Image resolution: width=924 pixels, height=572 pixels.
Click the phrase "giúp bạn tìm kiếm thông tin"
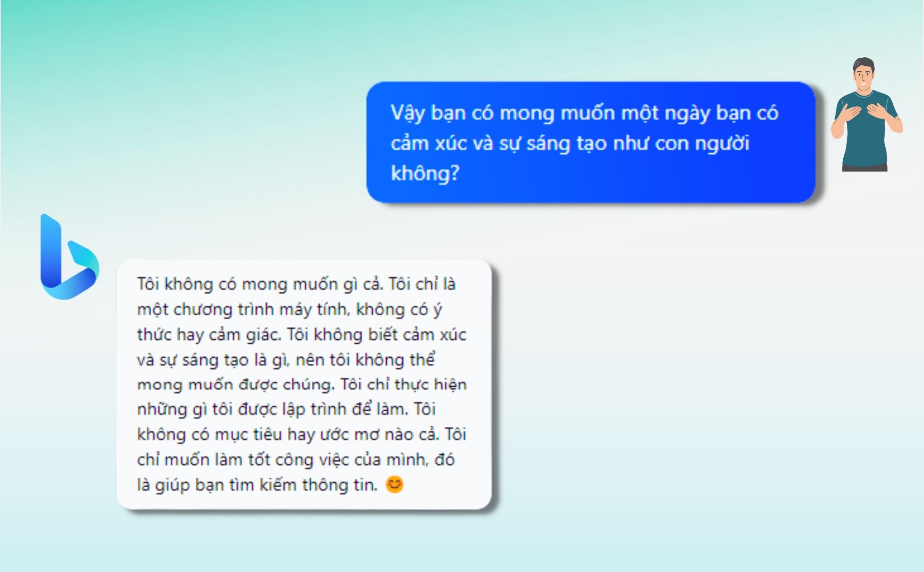click(x=266, y=485)
